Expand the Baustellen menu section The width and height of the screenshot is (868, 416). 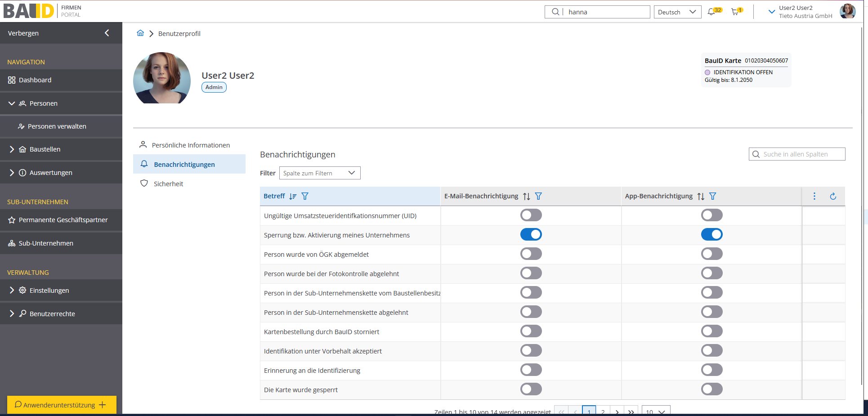(x=12, y=149)
